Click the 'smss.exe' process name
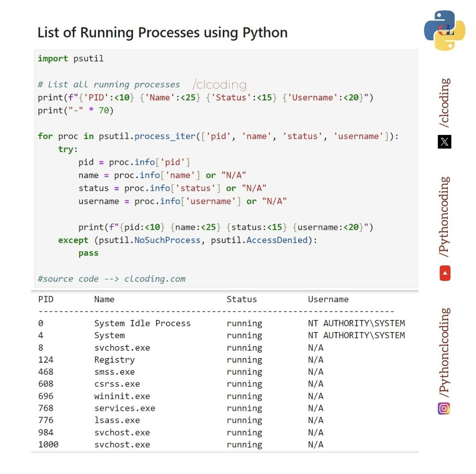Screen dimensions: 476x474 [x=115, y=372]
